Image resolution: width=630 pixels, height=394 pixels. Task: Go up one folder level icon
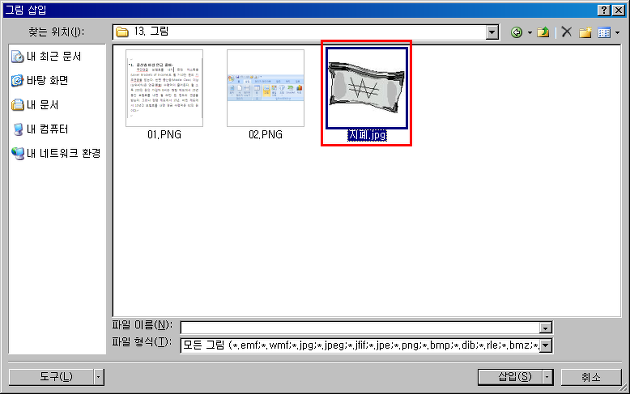[x=544, y=32]
